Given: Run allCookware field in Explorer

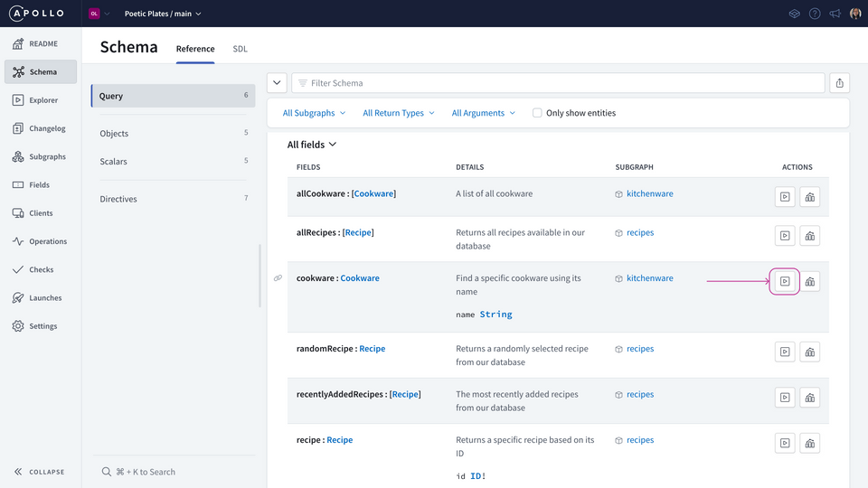Looking at the screenshot, I should click(785, 197).
